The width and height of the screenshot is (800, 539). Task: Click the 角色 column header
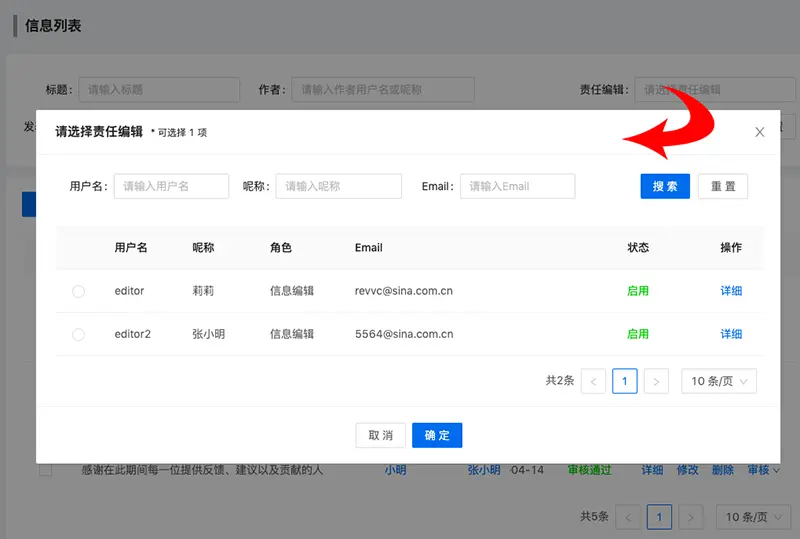click(x=281, y=248)
